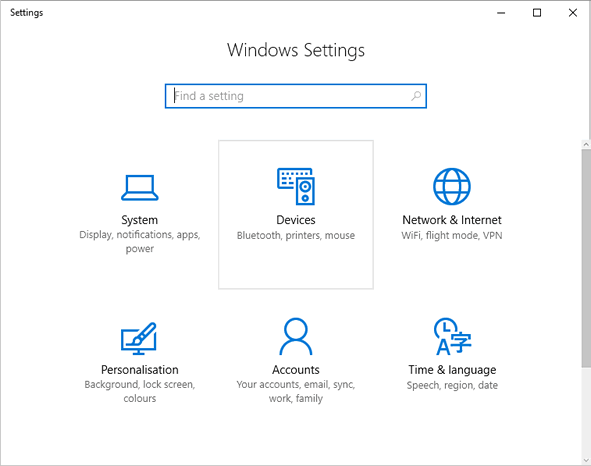Focus the Find a setting search box

tap(296, 96)
